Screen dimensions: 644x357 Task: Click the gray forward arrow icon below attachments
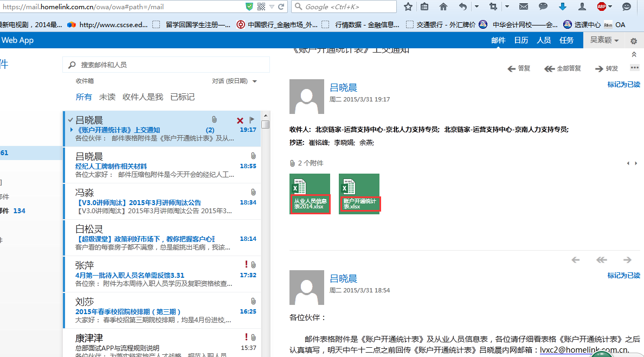pyautogui.click(x=627, y=259)
